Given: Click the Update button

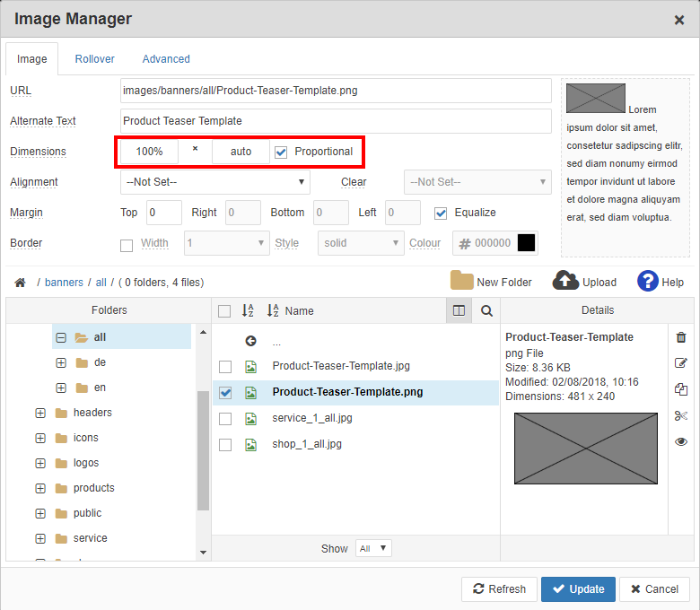Looking at the screenshot, I should (578, 589).
